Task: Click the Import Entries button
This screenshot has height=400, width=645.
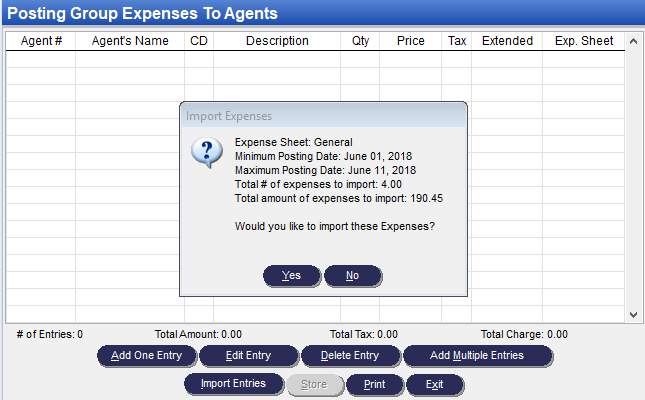Action: [x=233, y=383]
